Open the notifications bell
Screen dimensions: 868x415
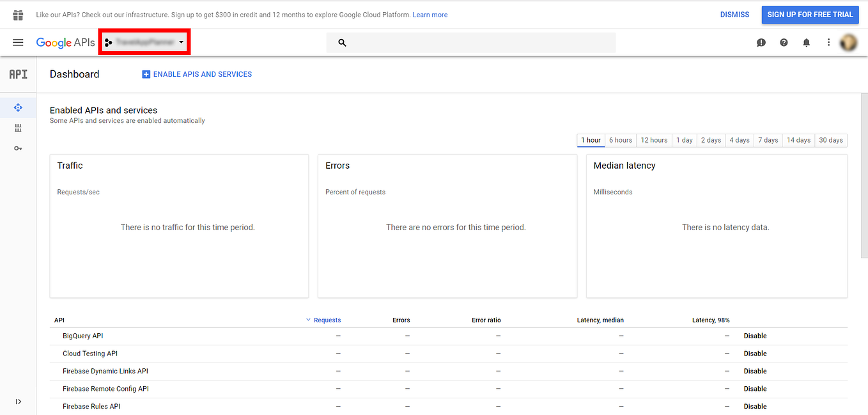tap(806, 43)
